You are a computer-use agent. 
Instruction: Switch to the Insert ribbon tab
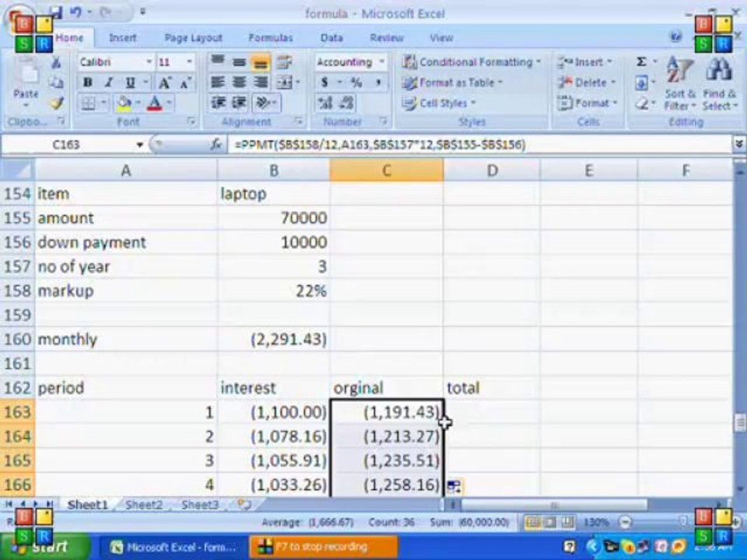point(122,37)
